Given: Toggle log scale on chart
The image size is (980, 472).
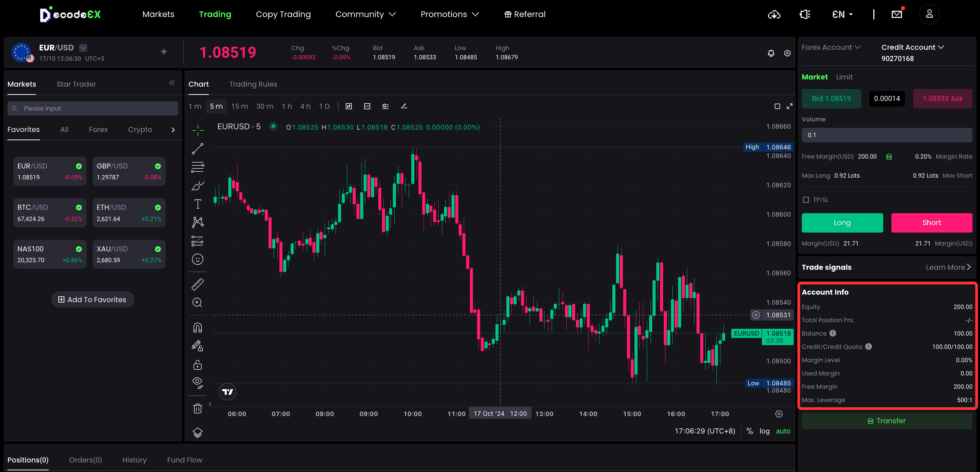Looking at the screenshot, I should tap(764, 431).
